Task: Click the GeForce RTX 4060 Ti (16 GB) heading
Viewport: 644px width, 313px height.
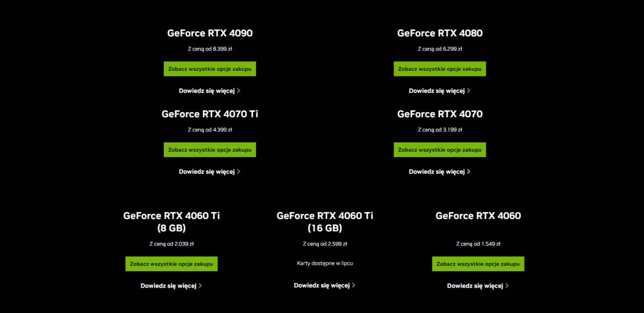Action: [325, 222]
